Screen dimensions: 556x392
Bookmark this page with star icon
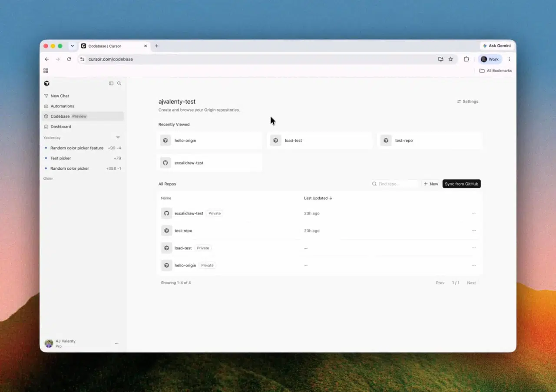click(450, 59)
